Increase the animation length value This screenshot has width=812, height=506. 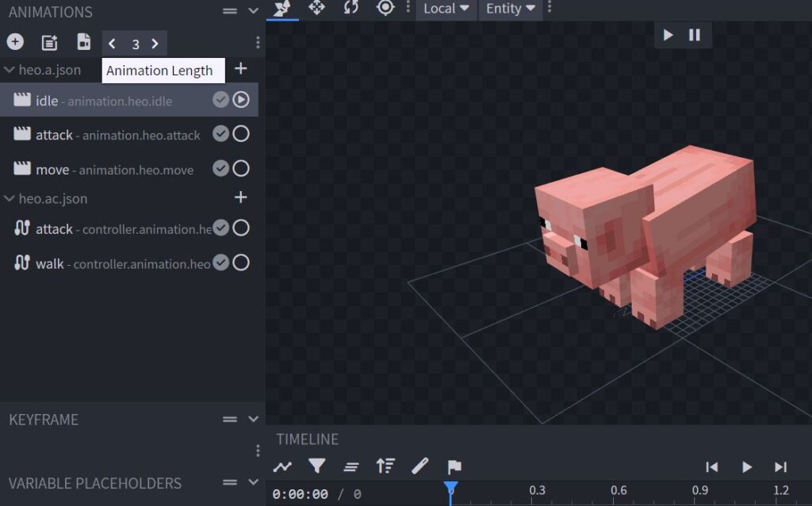(155, 44)
